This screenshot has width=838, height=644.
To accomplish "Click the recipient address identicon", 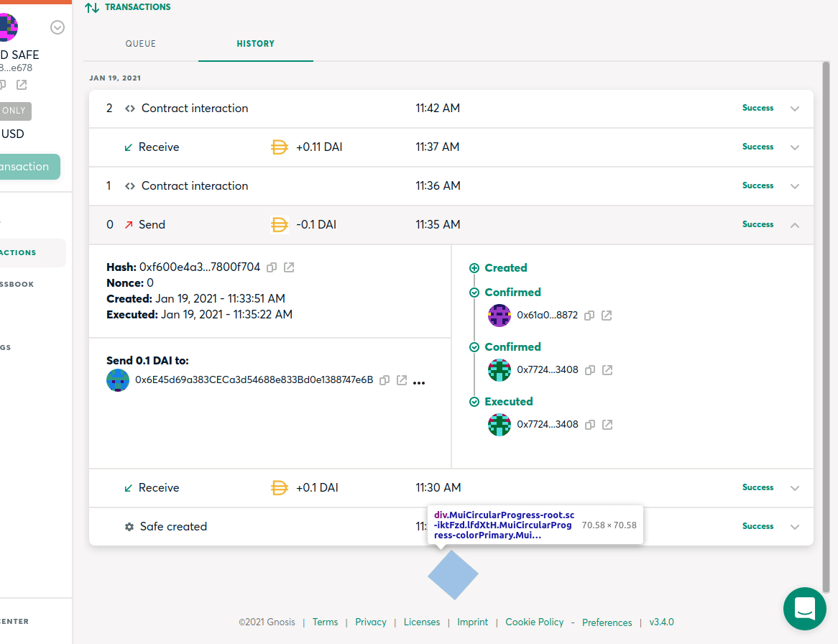I will pos(118,380).
